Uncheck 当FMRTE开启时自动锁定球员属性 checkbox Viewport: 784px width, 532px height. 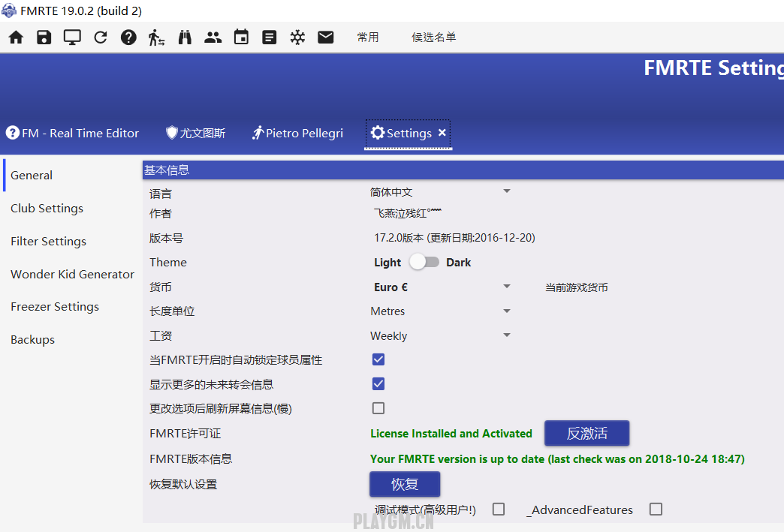[378, 359]
